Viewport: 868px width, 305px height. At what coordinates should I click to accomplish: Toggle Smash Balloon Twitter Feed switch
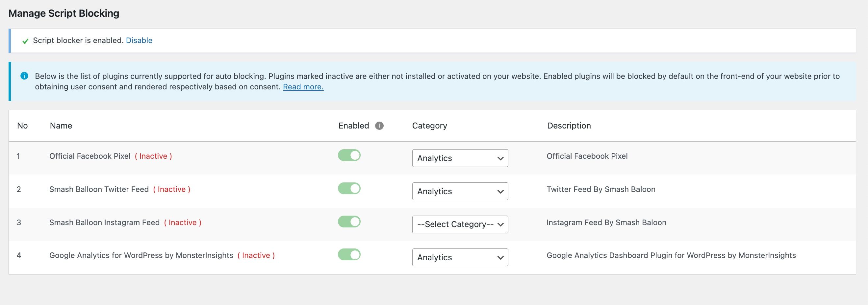[349, 189]
